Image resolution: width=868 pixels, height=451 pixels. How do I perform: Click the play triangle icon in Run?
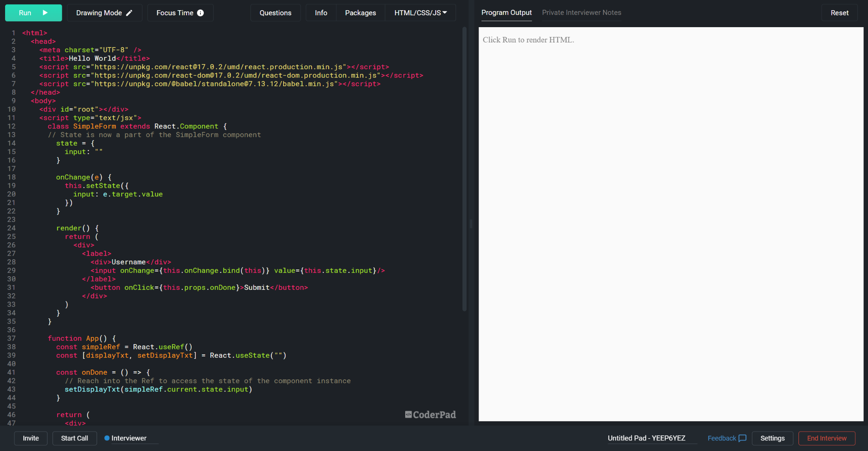tap(45, 13)
